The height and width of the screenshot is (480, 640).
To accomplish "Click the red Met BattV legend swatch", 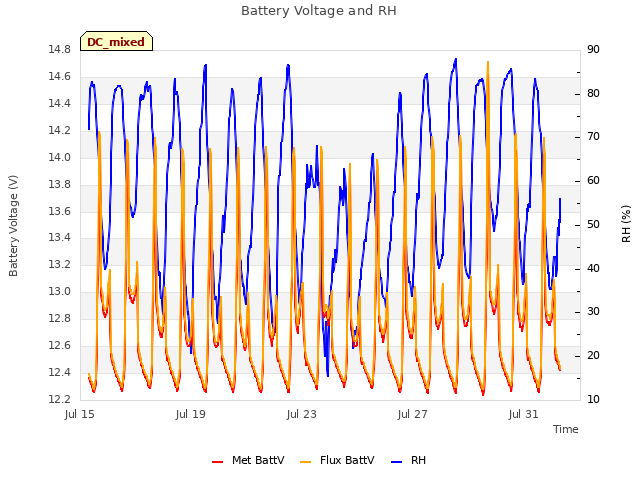I will (218, 462).
